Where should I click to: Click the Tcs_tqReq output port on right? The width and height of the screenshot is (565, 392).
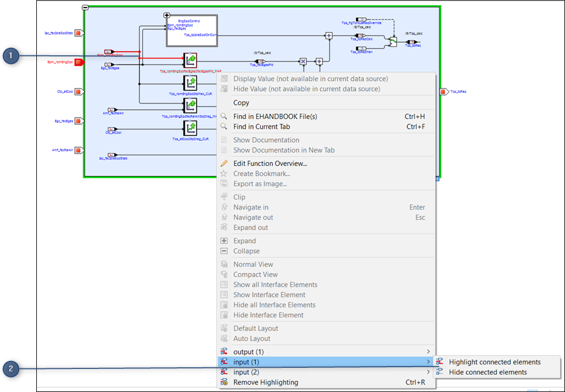pos(444,92)
